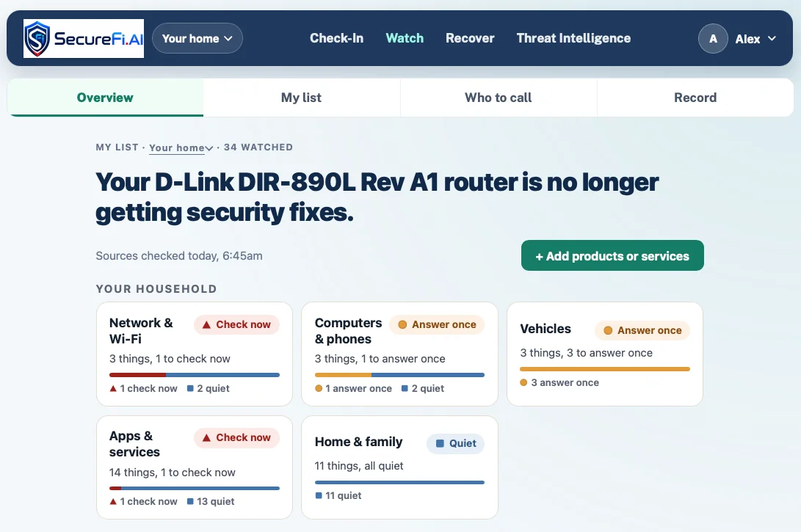The height and width of the screenshot is (532, 801).
Task: Expand the Your home breadcrumb selector
Action: click(181, 147)
